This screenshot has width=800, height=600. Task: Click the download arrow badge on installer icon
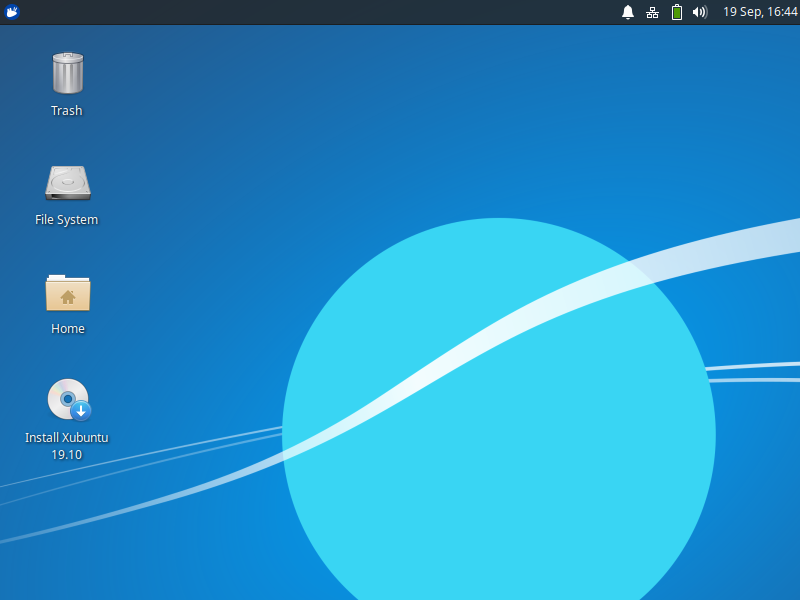(81, 411)
